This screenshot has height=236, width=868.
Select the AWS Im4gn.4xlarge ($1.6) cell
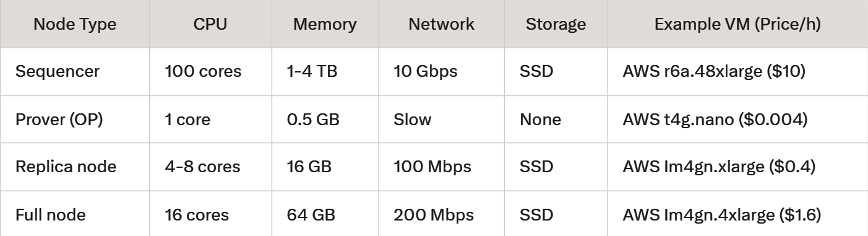pyautogui.click(x=722, y=215)
